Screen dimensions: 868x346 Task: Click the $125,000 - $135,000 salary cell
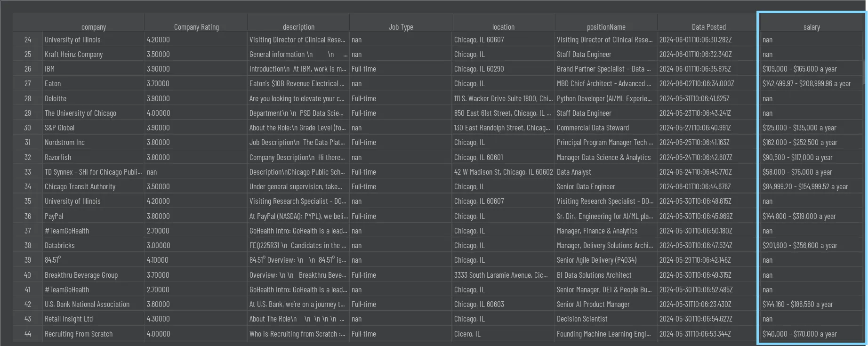tap(812, 128)
